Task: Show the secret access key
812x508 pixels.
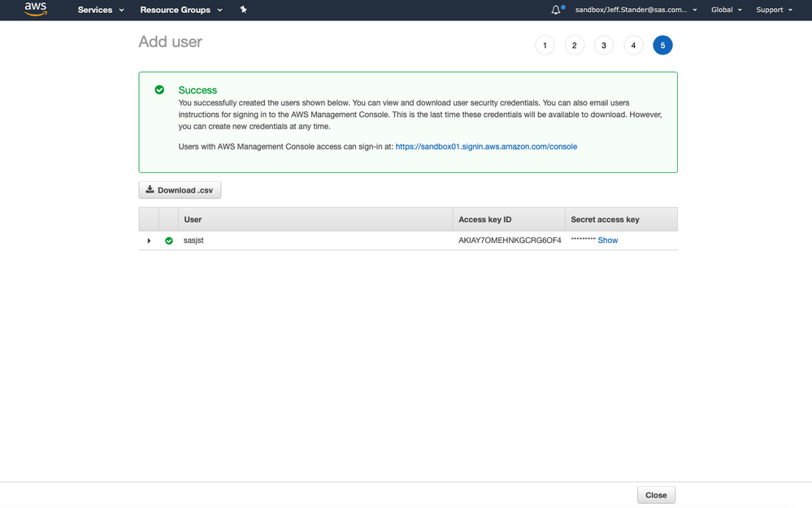Action: pos(608,241)
